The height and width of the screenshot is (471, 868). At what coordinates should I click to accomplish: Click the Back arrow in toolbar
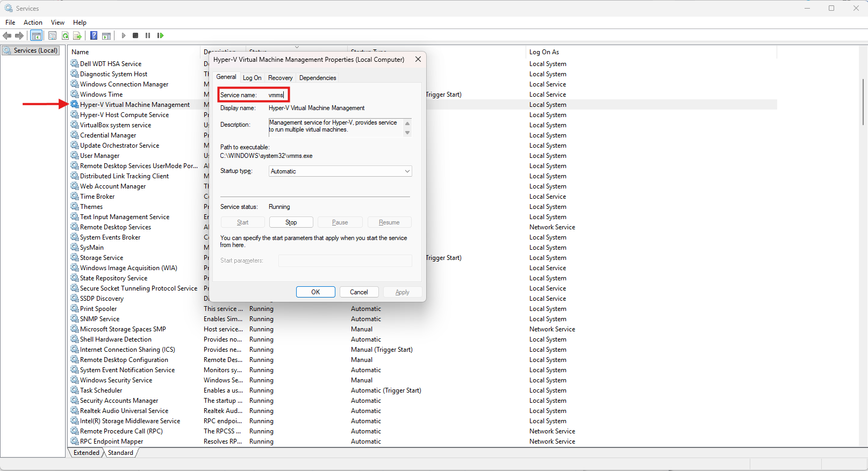click(x=7, y=35)
